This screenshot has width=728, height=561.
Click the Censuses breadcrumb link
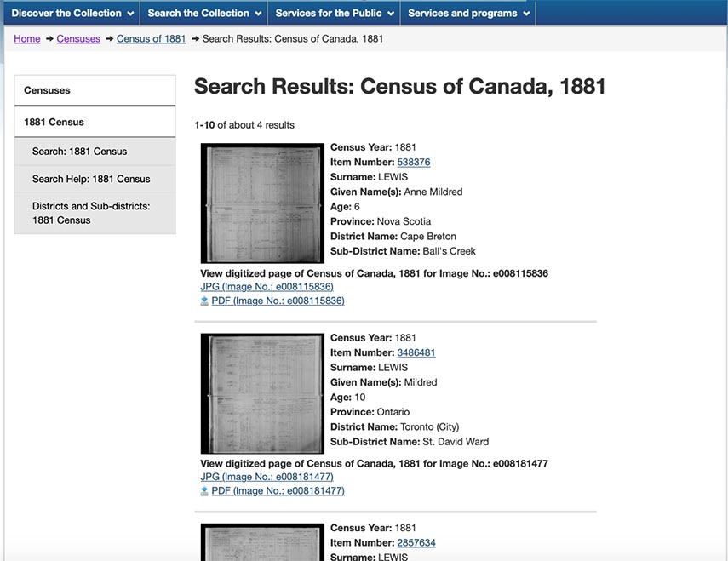point(78,39)
